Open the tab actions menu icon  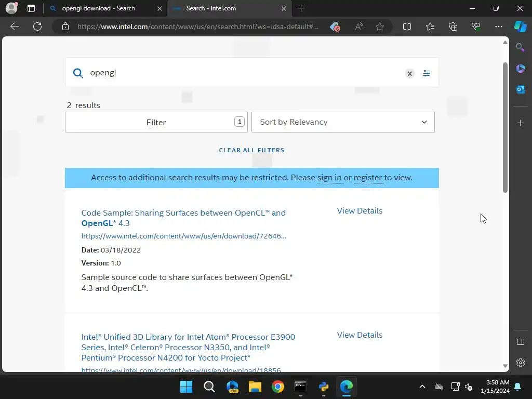(x=31, y=8)
